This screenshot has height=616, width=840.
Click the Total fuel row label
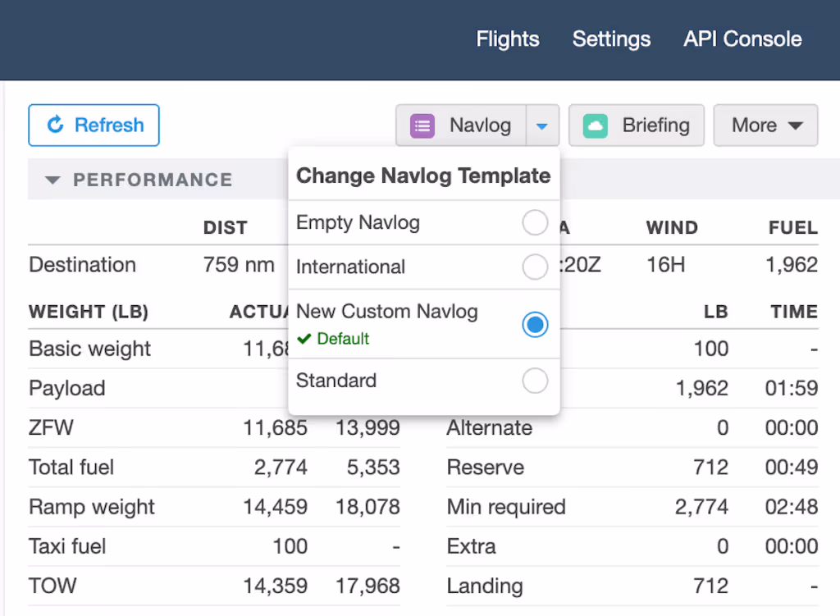71,468
